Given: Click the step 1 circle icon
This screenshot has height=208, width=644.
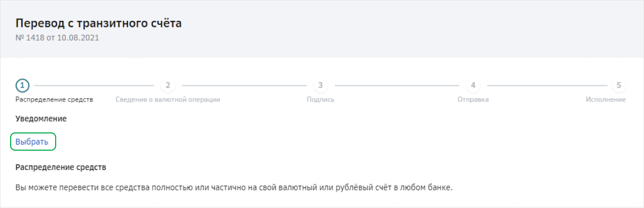Looking at the screenshot, I should 23,85.
